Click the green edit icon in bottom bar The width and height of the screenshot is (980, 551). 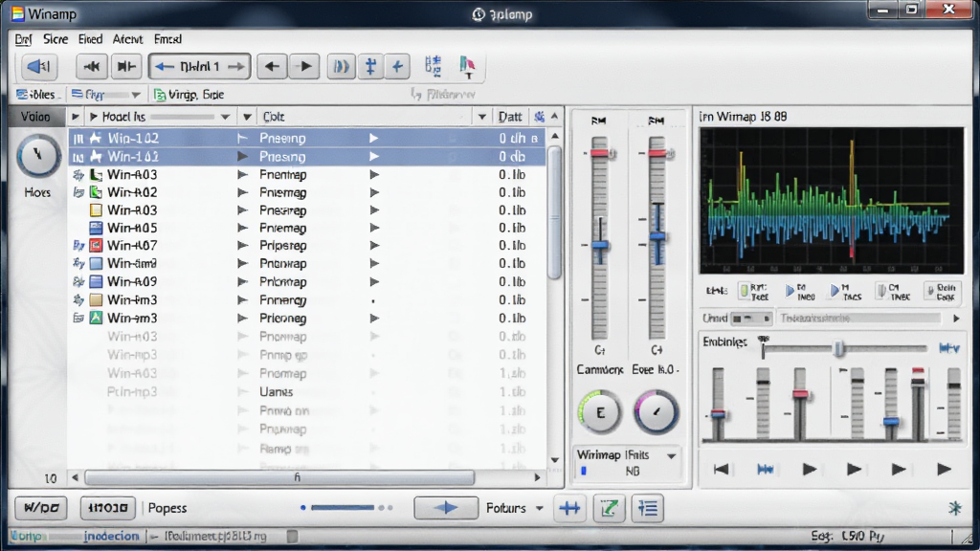[x=609, y=509]
